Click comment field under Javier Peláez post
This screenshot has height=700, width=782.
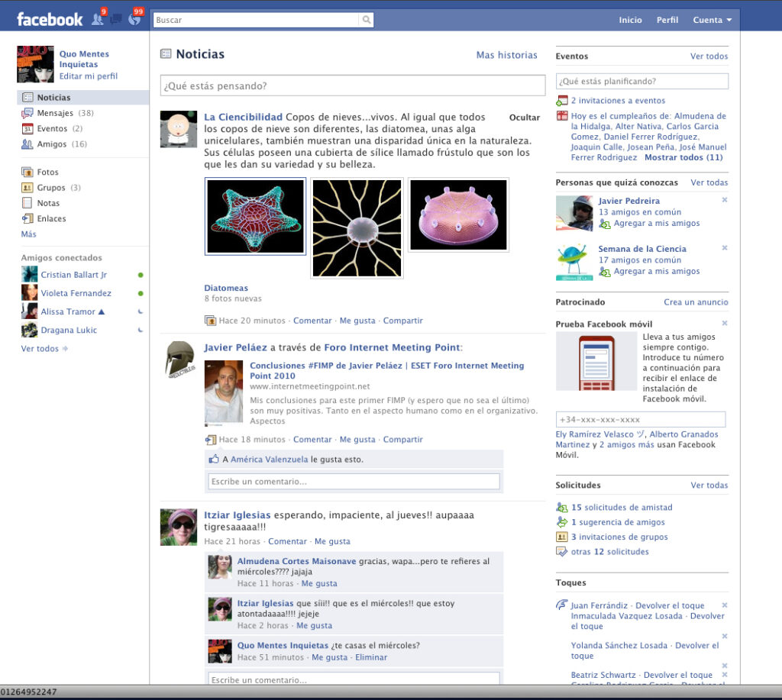tap(354, 482)
